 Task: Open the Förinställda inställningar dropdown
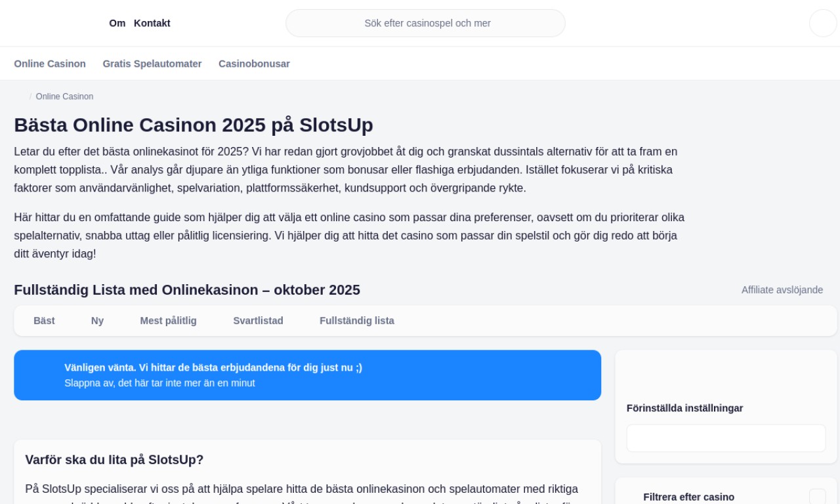726,438
